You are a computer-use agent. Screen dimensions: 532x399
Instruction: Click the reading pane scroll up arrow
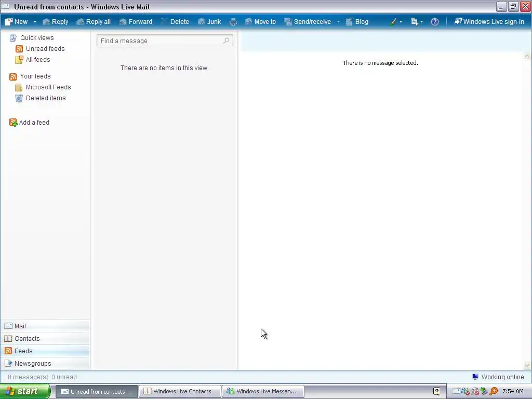point(527,56)
